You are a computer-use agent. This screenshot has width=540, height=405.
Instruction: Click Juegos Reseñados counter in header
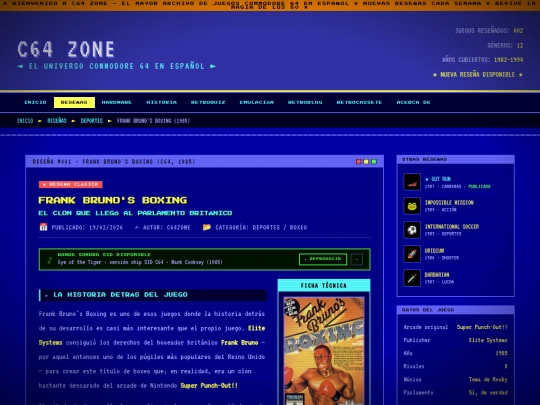point(489,31)
